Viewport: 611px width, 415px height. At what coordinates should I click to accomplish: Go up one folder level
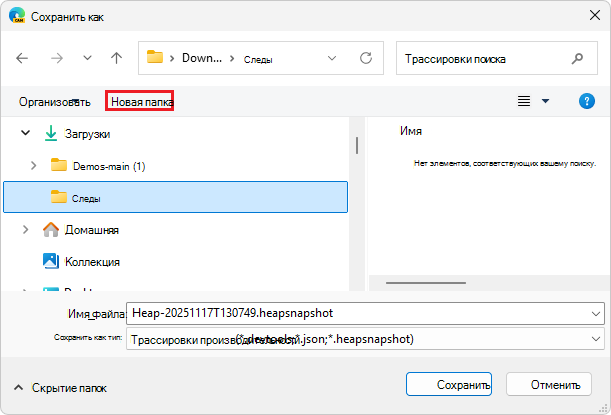[x=116, y=58]
